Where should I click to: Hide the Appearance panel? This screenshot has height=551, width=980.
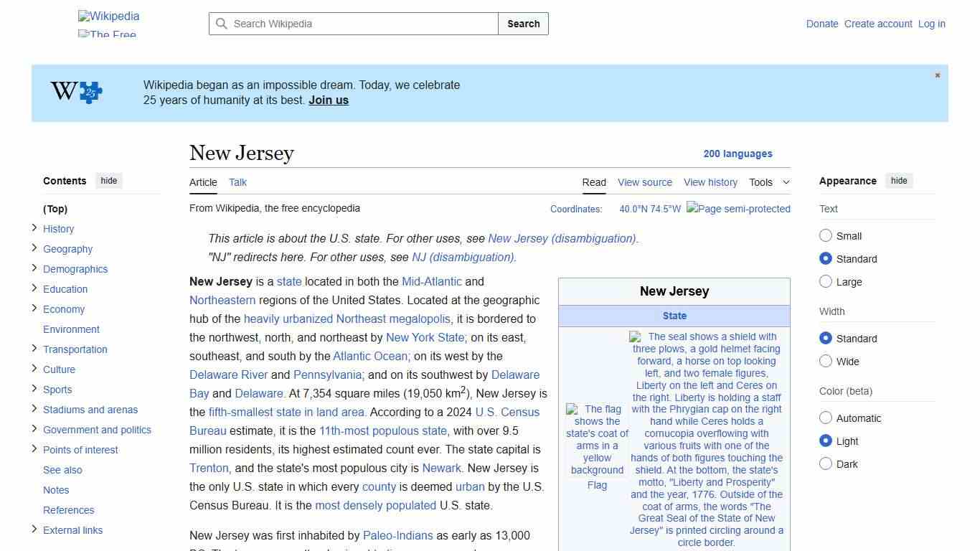(899, 180)
